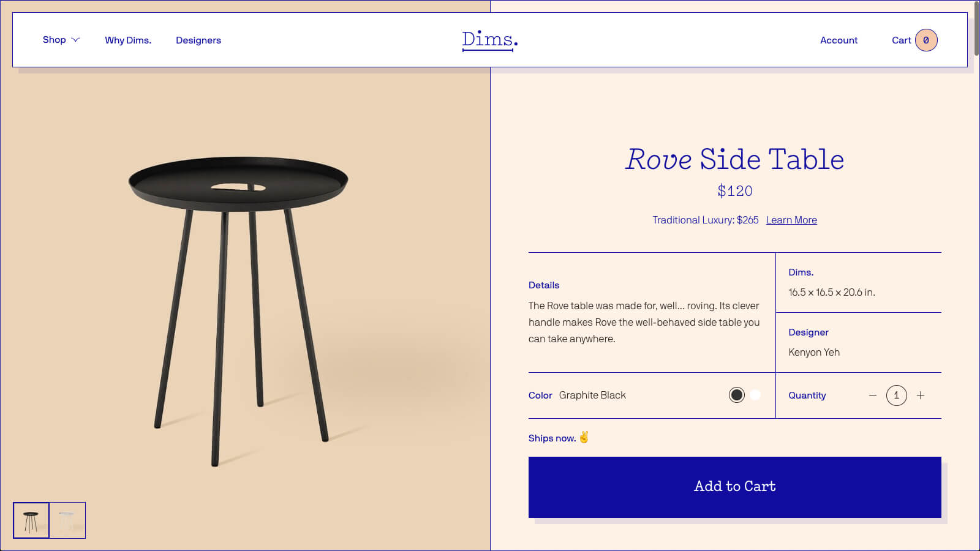This screenshot has height=551, width=980.
Task: Click the Learn More link
Action: pyautogui.click(x=791, y=220)
